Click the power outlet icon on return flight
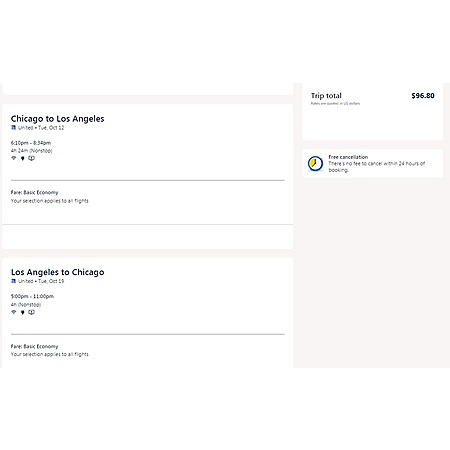Screen dimensions: 450x450 click(23, 312)
